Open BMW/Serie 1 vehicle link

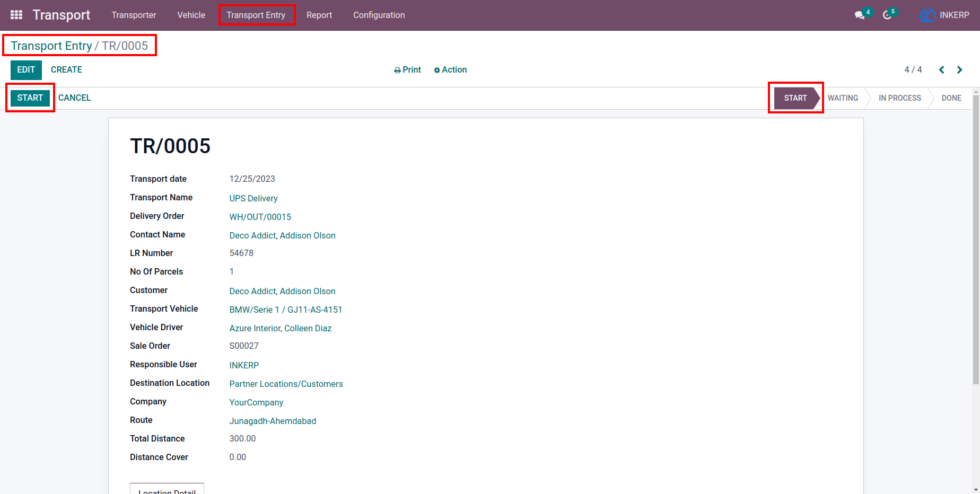point(286,310)
